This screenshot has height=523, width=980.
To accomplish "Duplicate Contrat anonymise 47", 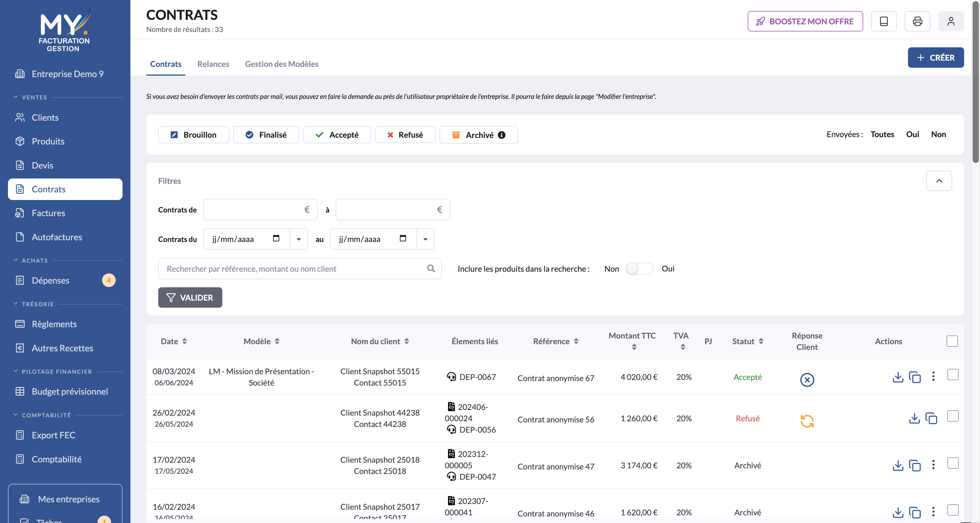I will (914, 465).
